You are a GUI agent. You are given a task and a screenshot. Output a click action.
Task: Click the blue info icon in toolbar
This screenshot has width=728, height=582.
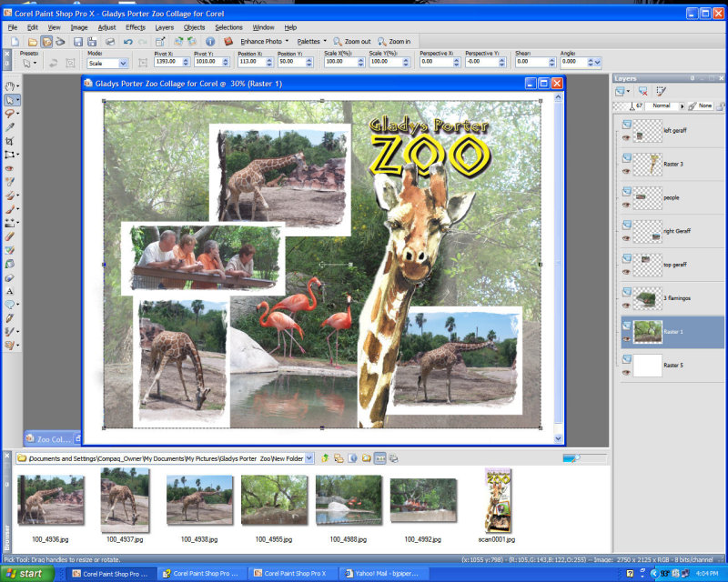coord(210,41)
